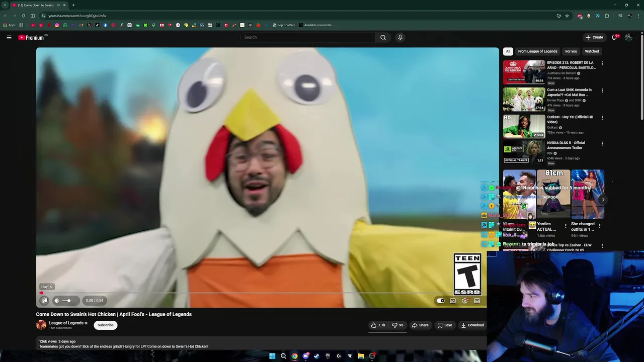This screenshot has width=644, height=362.
Task: Open options for NVIDIA DLSS 5 video
Action: (602, 143)
